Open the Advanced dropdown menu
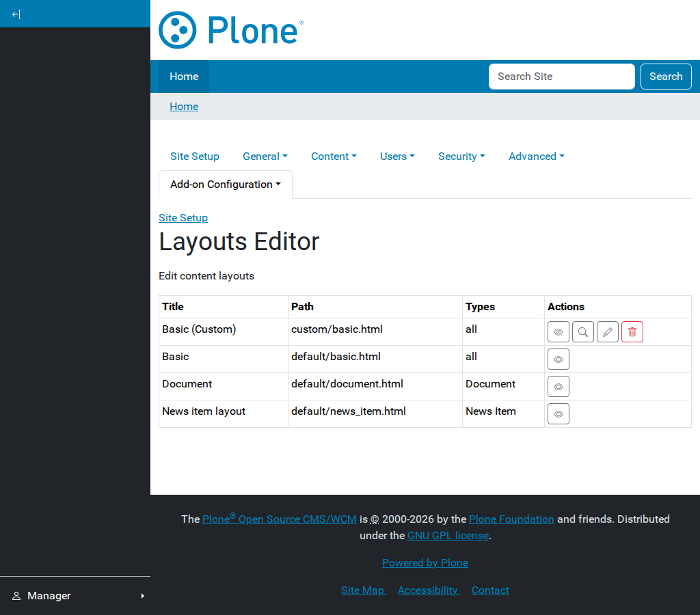 click(536, 156)
